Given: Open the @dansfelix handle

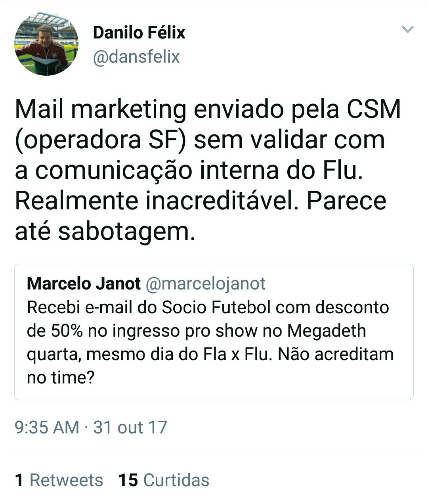Looking at the screenshot, I should tap(136, 57).
